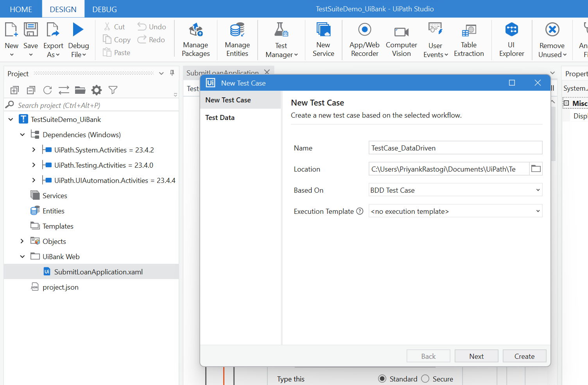588x385 pixels.
Task: Open the Based On dropdown
Action: click(455, 190)
